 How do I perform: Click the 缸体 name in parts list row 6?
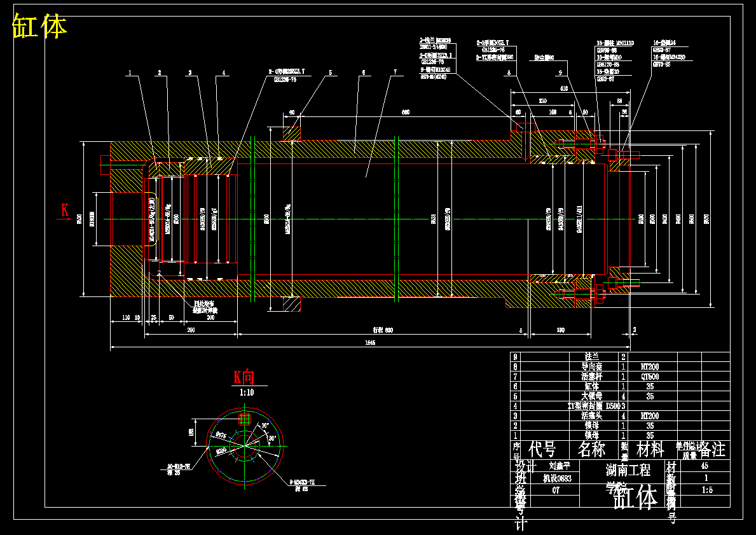591,386
